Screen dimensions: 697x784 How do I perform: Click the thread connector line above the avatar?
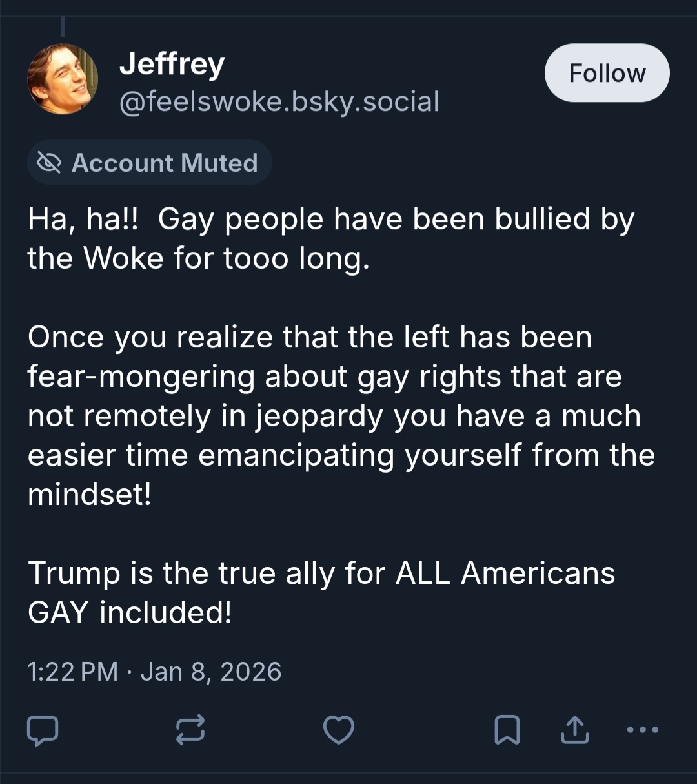(x=63, y=27)
